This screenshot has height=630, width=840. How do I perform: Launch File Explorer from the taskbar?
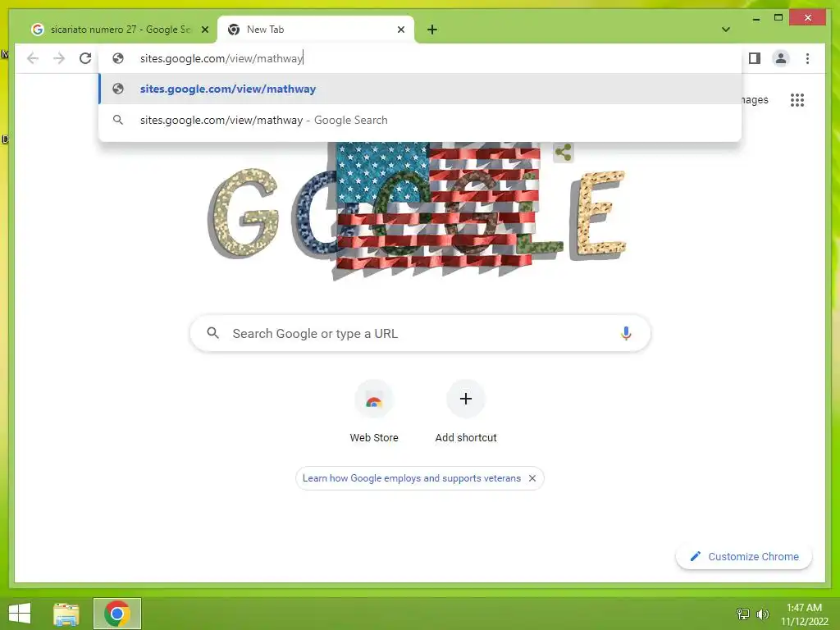(66, 614)
